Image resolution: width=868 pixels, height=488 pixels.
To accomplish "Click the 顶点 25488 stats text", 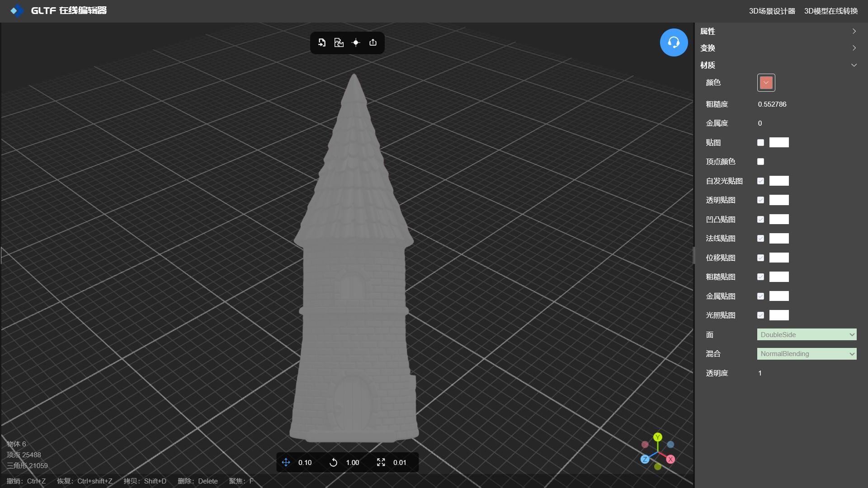I will point(24,455).
